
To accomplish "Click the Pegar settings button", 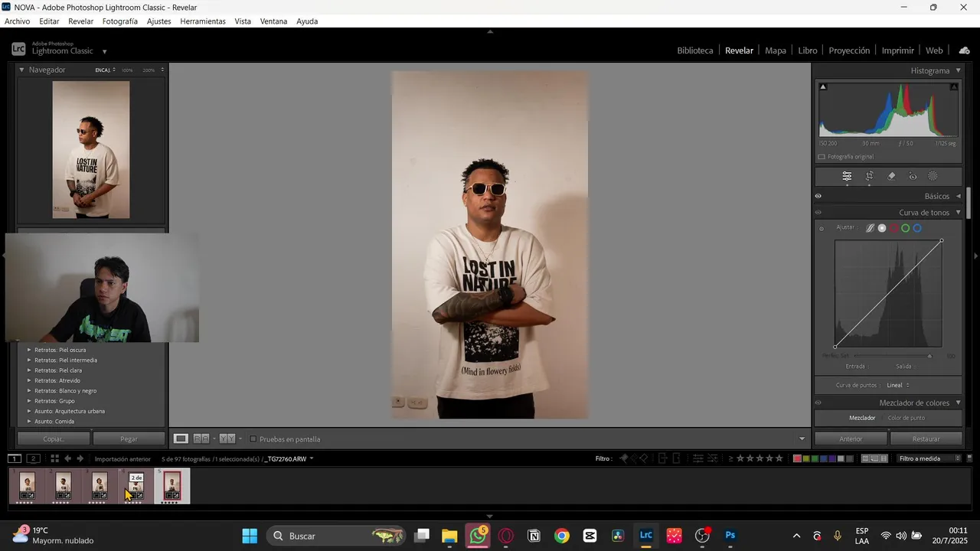I will [129, 439].
